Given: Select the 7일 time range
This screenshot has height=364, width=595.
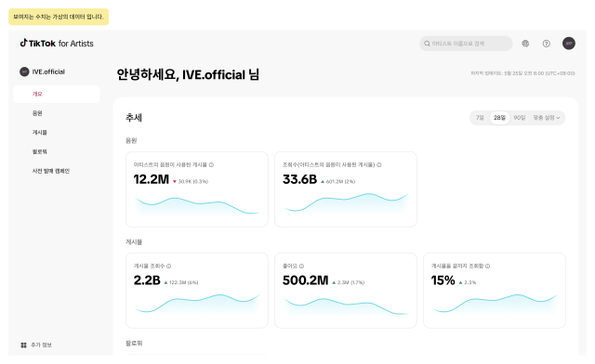Looking at the screenshot, I should (480, 118).
